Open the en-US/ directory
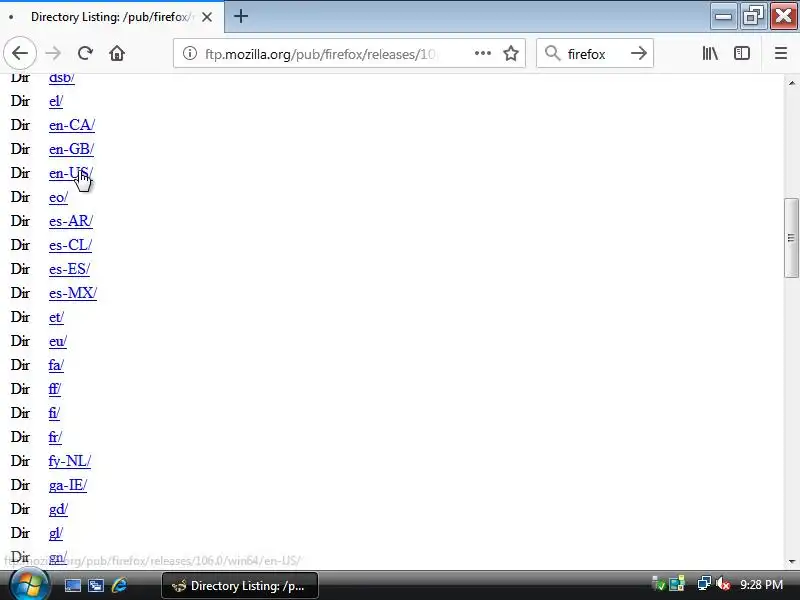800x600 pixels. [71, 173]
